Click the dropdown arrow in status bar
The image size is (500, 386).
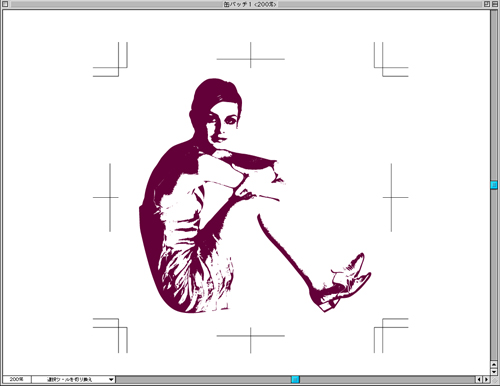point(111,379)
